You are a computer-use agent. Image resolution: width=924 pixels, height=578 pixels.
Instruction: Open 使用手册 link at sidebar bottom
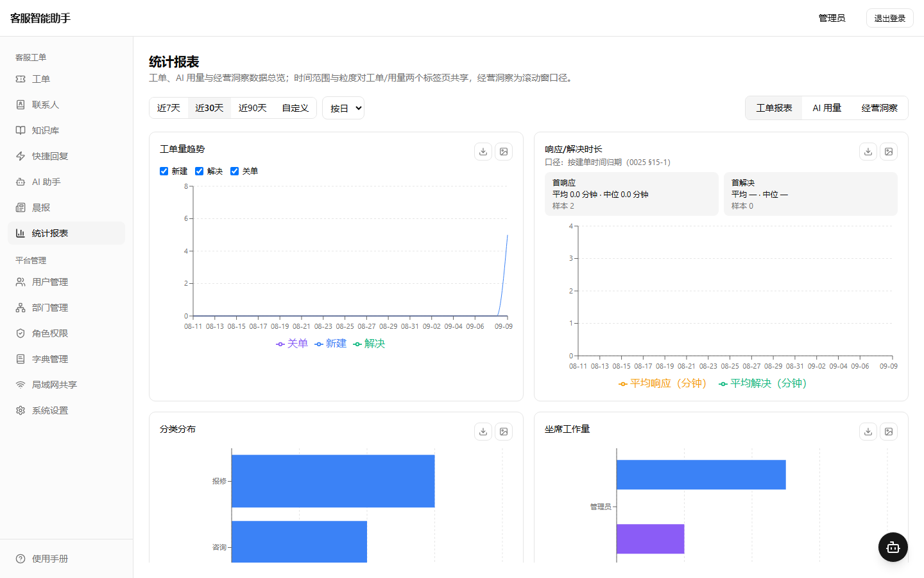66,559
